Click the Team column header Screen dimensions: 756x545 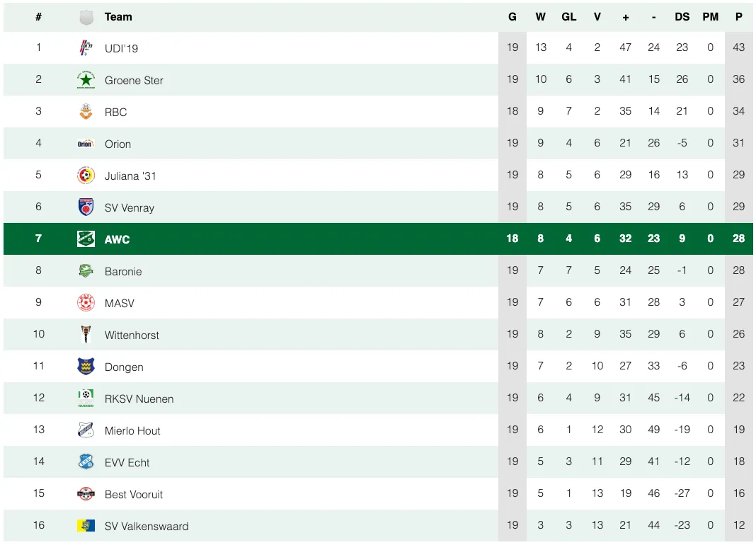pyautogui.click(x=118, y=17)
